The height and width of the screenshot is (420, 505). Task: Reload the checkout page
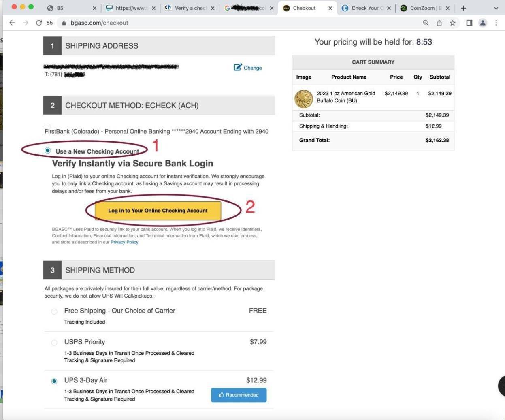tap(39, 23)
